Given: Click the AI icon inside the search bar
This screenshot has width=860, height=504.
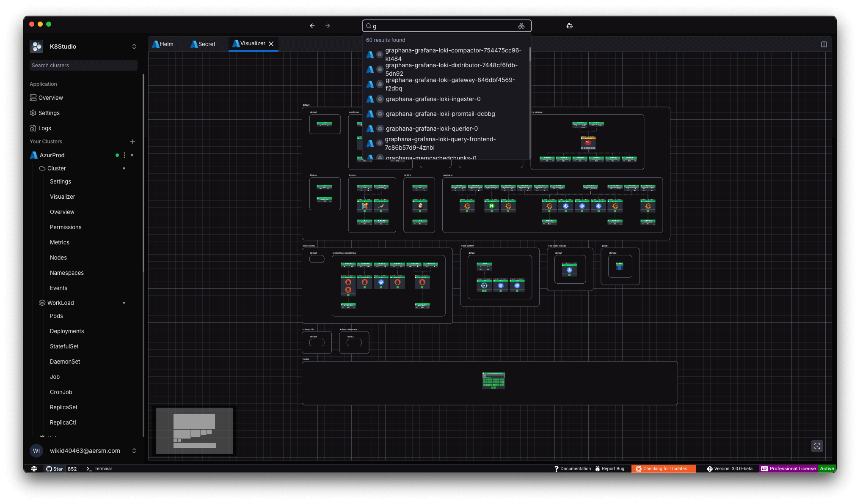Looking at the screenshot, I should (x=521, y=26).
